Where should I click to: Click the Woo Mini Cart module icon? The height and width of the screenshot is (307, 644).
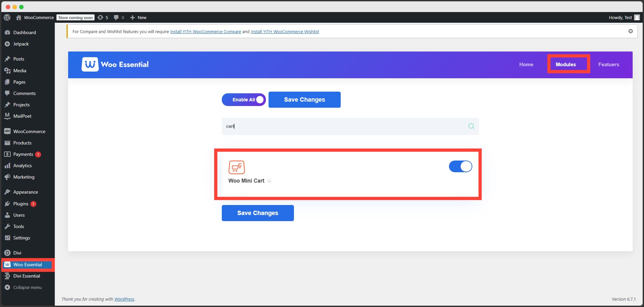tap(236, 167)
